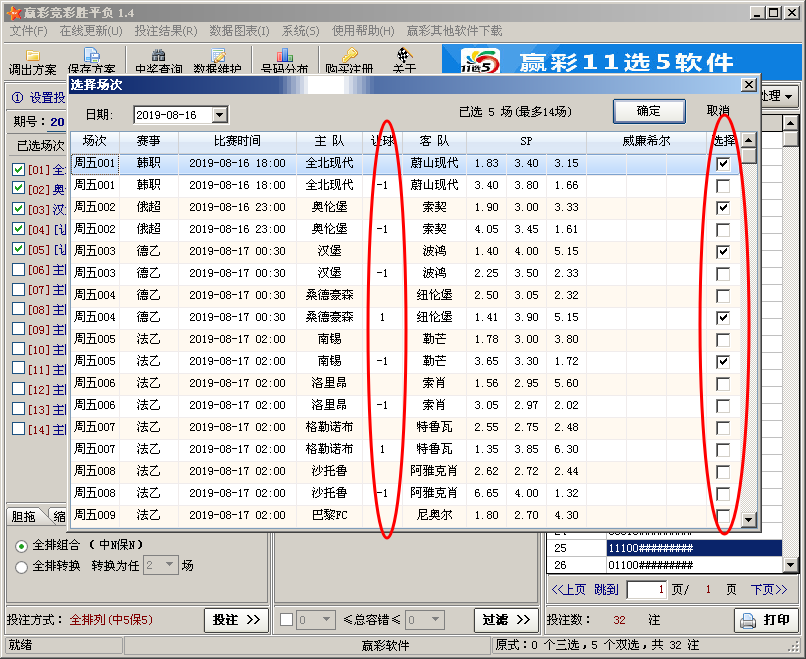This screenshot has height=659, width=806.
Task: Open the 中奖查询 binoculars icon
Action: click(158, 55)
